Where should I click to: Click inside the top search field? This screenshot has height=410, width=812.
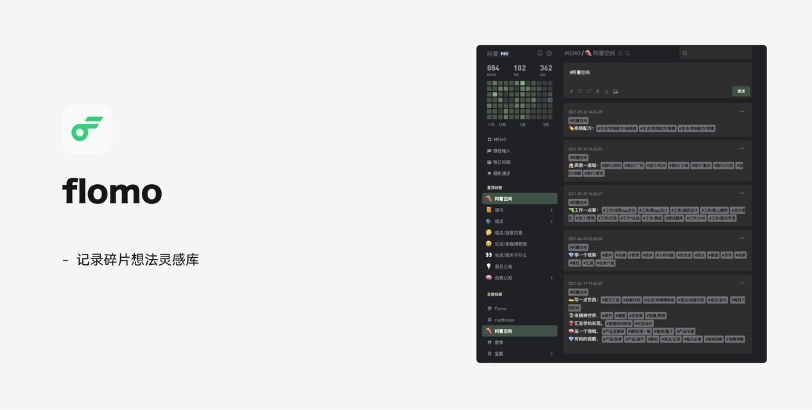tap(716, 53)
